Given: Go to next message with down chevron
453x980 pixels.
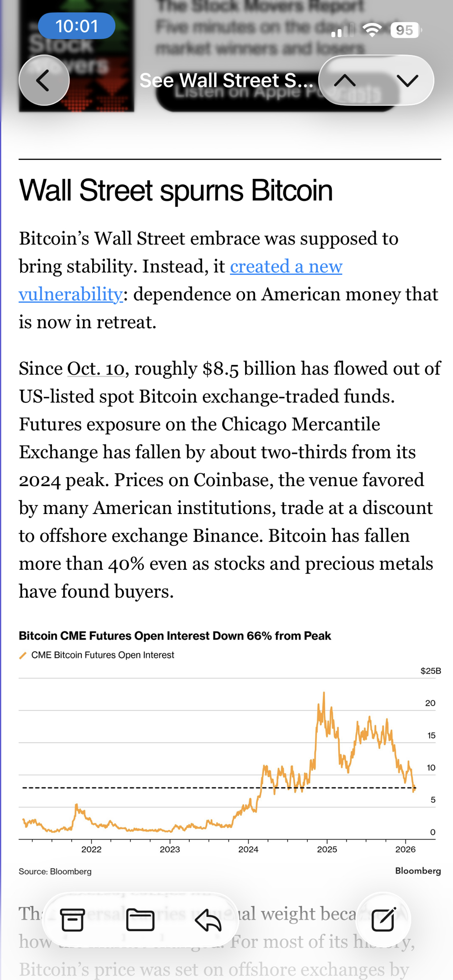Looking at the screenshot, I should (x=407, y=80).
